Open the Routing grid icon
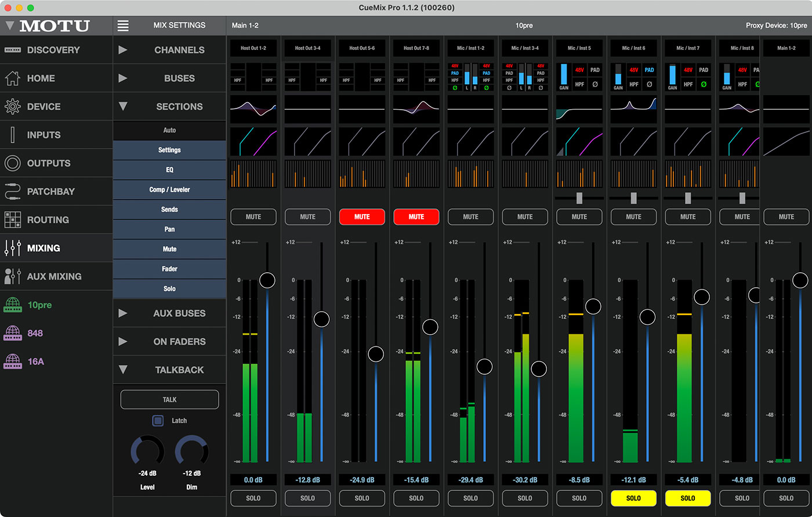Viewport: 812px width, 517px height. 13,220
